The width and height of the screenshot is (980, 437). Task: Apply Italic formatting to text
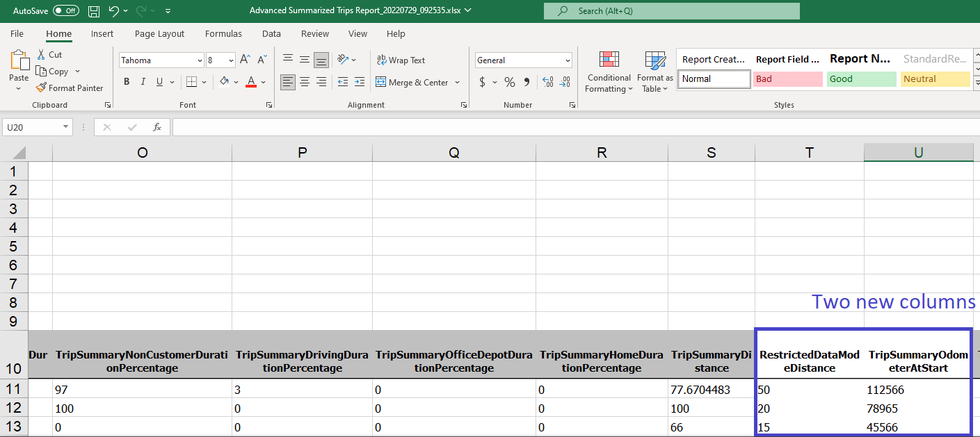(x=143, y=82)
